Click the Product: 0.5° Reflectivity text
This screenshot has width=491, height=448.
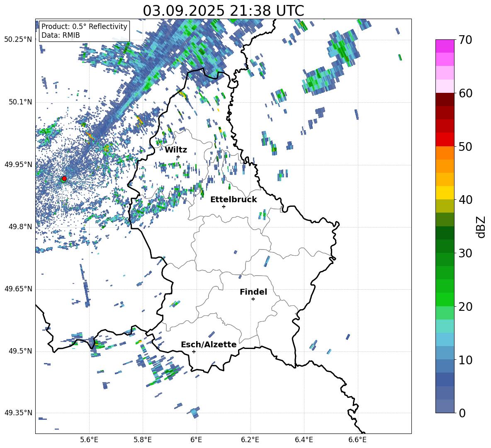click(x=84, y=27)
